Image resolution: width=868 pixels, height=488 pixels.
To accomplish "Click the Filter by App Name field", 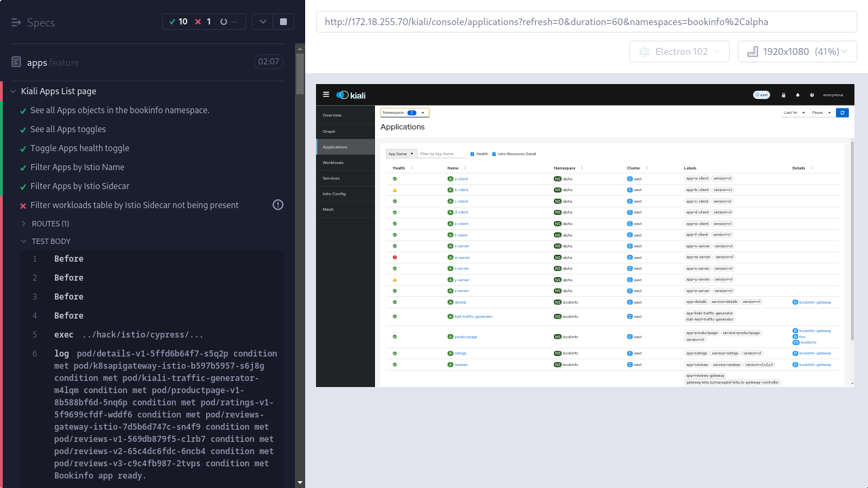I will point(442,154).
